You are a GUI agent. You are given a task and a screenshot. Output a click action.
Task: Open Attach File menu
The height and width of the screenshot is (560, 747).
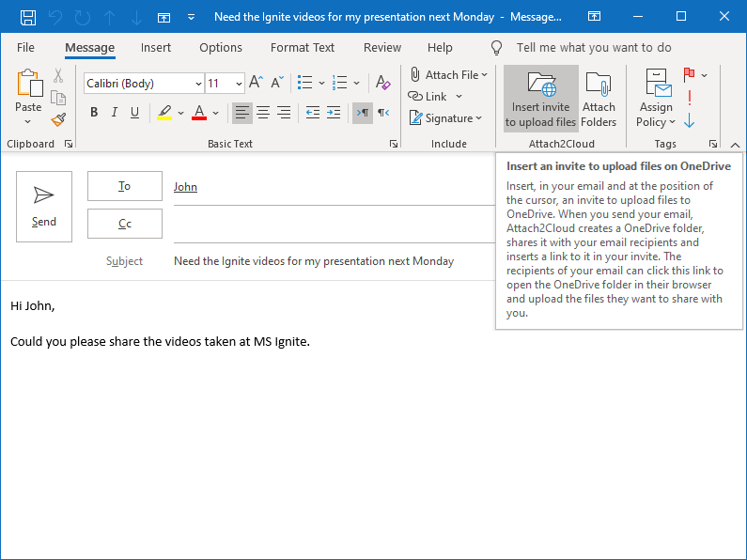(x=449, y=75)
